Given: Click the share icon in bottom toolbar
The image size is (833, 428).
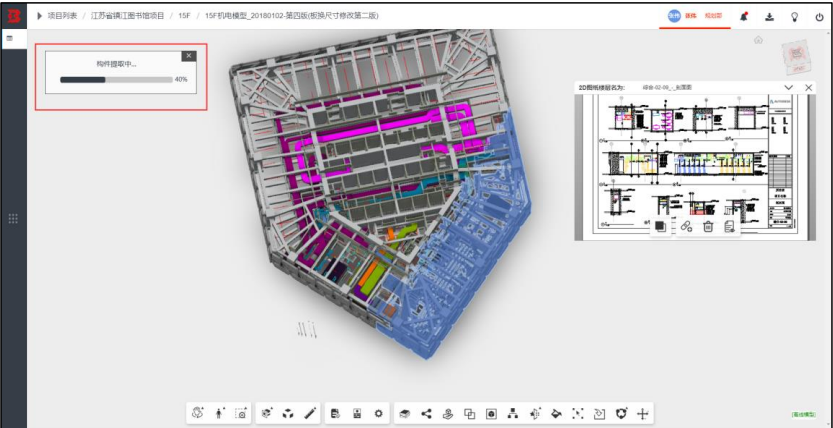Looking at the screenshot, I should pos(426,413).
